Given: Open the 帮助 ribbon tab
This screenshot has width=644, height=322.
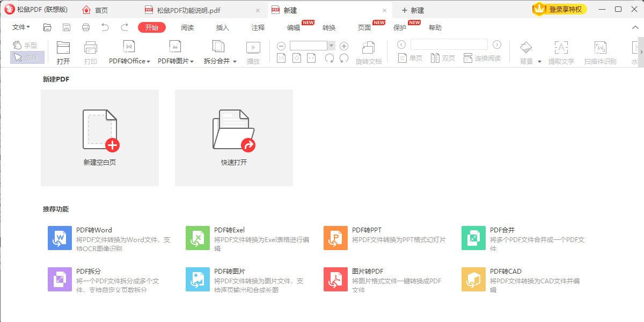Looking at the screenshot, I should pos(435,27).
